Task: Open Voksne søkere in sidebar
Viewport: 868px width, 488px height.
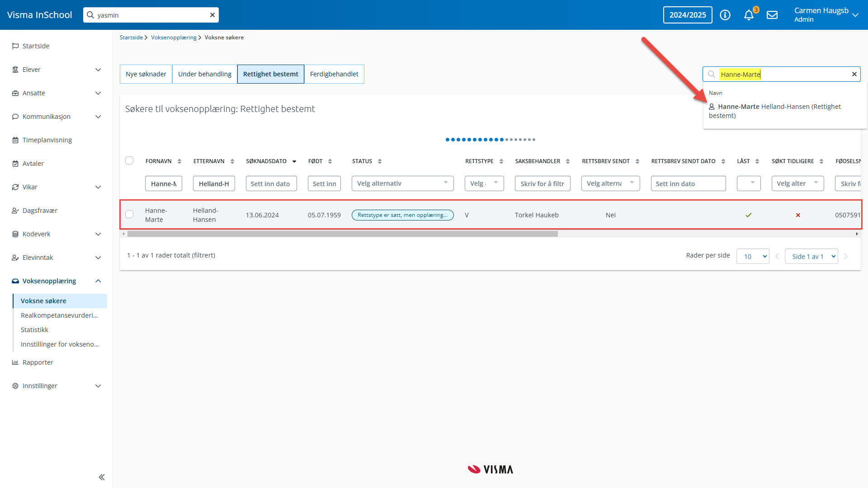Action: coord(60,301)
